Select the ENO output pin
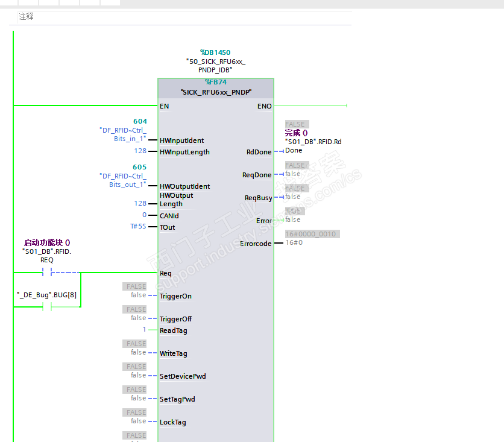 [x=264, y=106]
